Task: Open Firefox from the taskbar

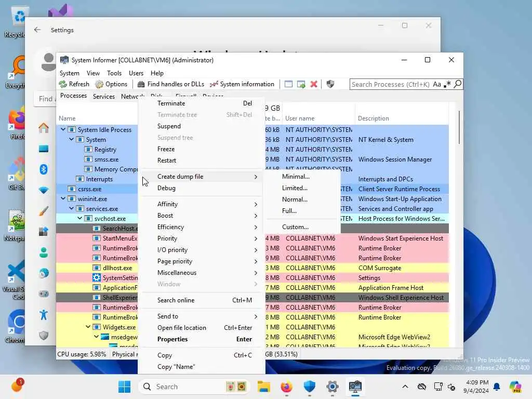Action: 286,387
